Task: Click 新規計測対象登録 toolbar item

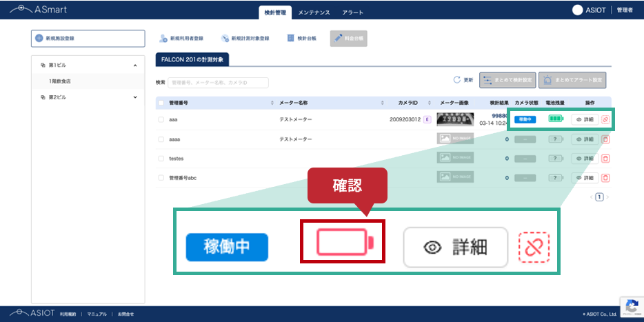Action: 245,38
